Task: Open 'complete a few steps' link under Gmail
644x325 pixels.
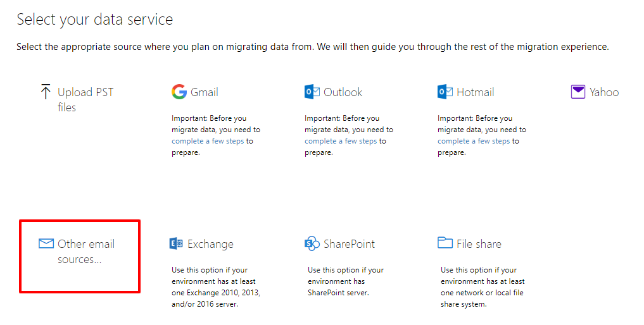Action: click(208, 141)
